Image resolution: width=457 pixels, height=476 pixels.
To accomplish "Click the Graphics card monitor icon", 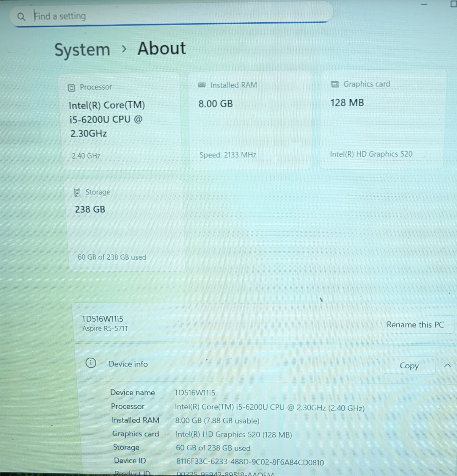I will pos(335,84).
